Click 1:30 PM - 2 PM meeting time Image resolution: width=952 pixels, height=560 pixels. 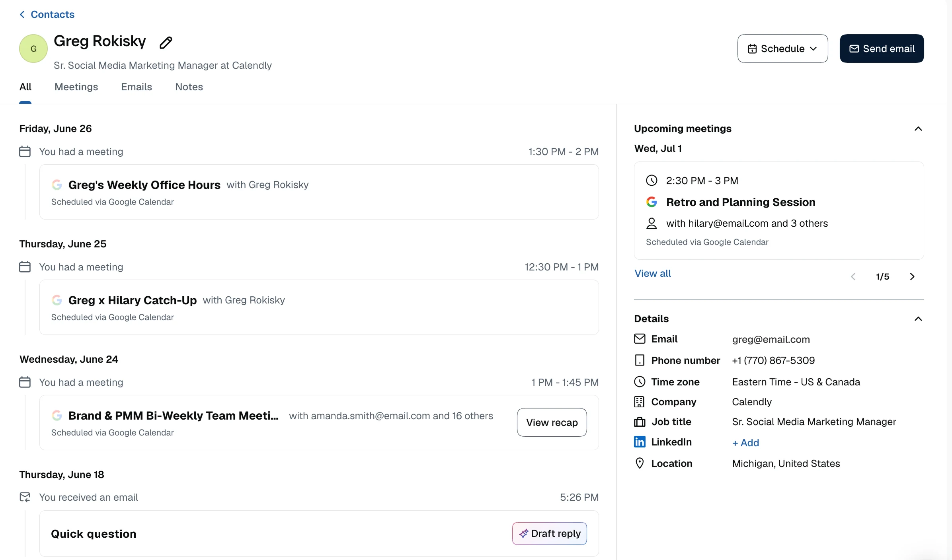pos(563,152)
